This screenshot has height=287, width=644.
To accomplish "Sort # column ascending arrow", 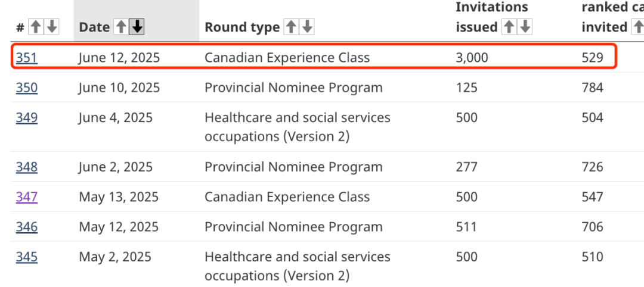I will pyautogui.click(x=36, y=27).
